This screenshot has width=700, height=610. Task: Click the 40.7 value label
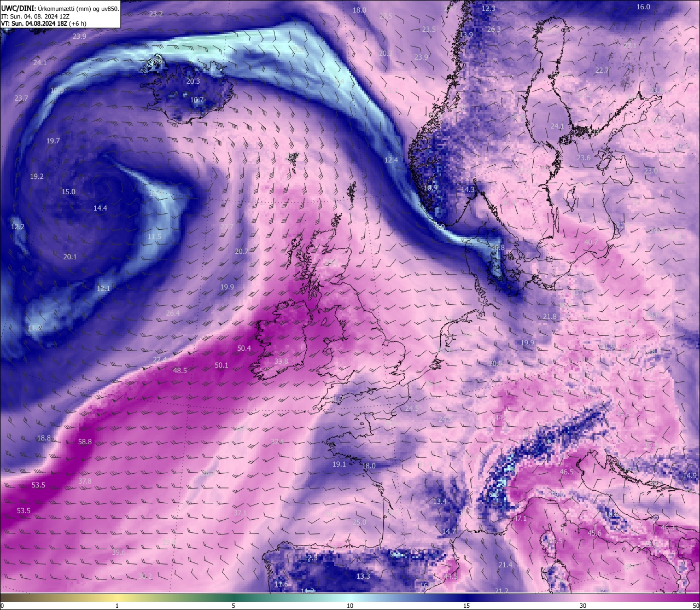click(591, 242)
